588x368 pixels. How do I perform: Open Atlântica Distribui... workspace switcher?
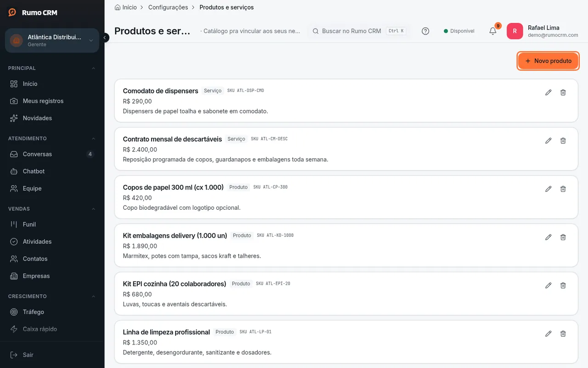pyautogui.click(x=52, y=40)
